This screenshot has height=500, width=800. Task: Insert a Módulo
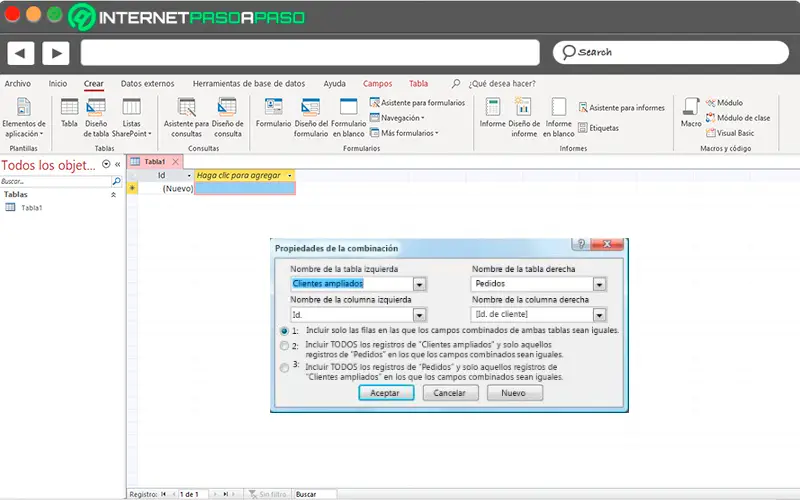[x=724, y=103]
